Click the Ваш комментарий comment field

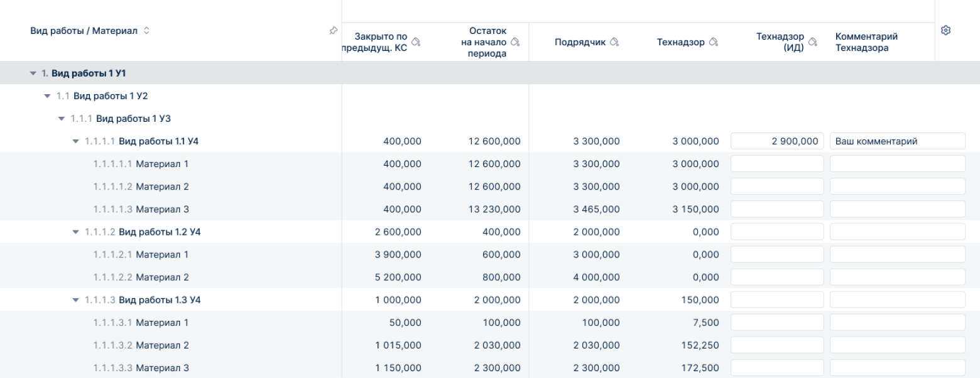tap(897, 141)
